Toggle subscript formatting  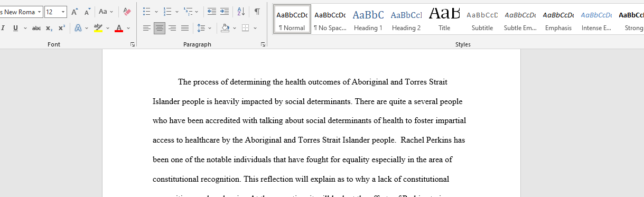click(49, 28)
